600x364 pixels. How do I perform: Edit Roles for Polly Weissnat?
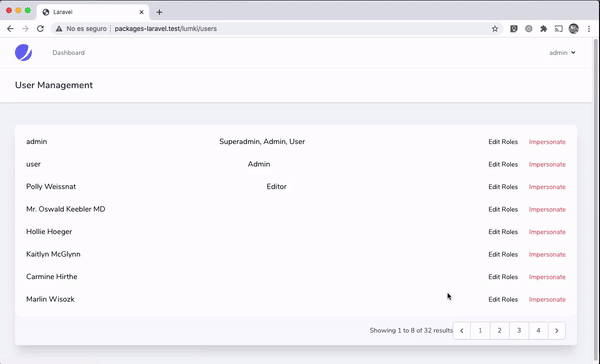503,187
